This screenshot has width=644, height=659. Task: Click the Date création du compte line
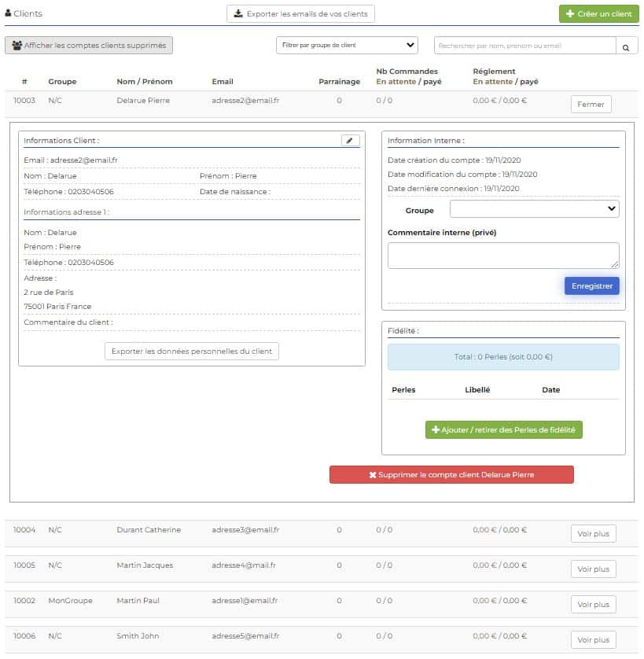[x=454, y=160]
